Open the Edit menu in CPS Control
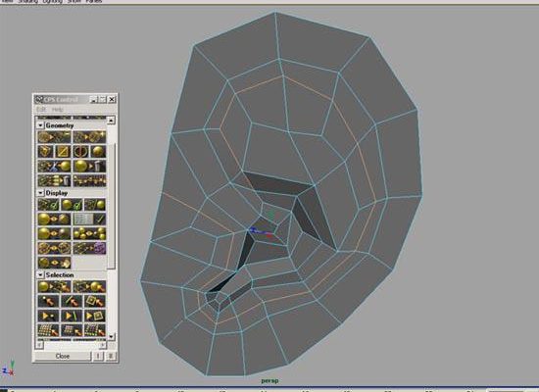The width and height of the screenshot is (539, 392). 41,109
